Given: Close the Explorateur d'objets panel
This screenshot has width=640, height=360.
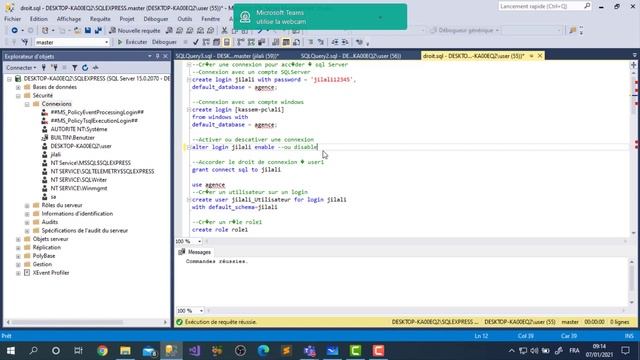Looking at the screenshot, I should click(x=165, y=56).
